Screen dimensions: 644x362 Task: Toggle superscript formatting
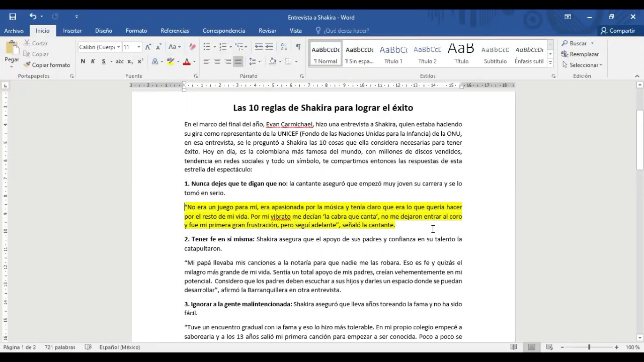(140, 61)
